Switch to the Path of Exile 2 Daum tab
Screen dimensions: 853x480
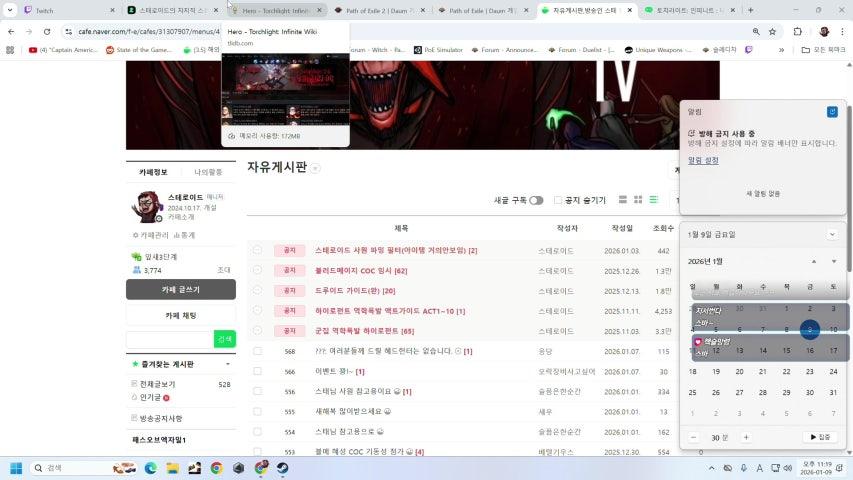(x=379, y=10)
